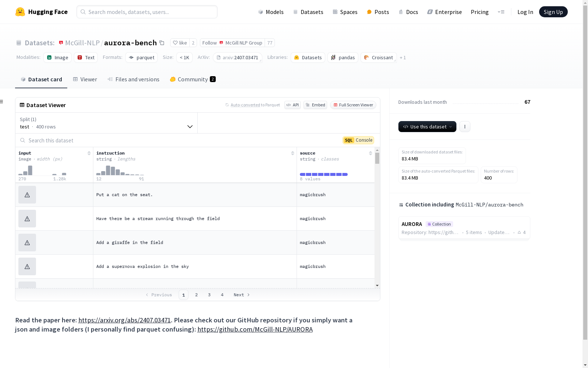Open the AURORA collection card
This screenshot has height=368, width=588.
click(464, 228)
